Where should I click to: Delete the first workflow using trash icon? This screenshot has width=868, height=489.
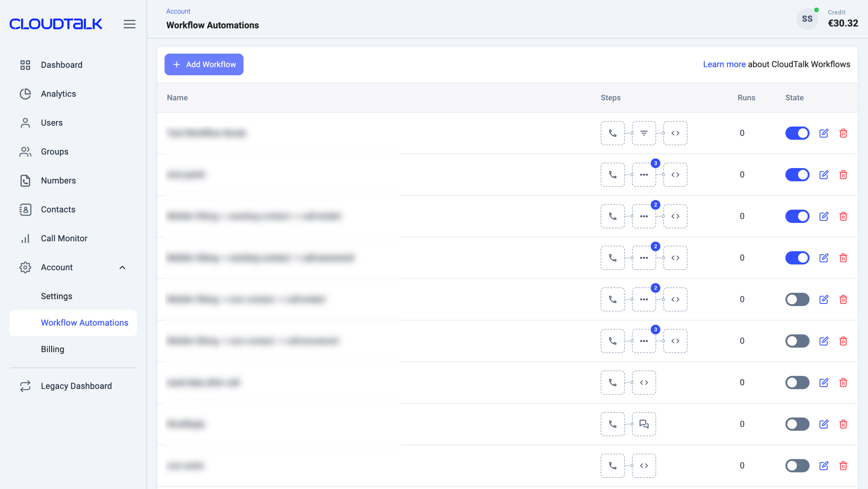pyautogui.click(x=843, y=133)
